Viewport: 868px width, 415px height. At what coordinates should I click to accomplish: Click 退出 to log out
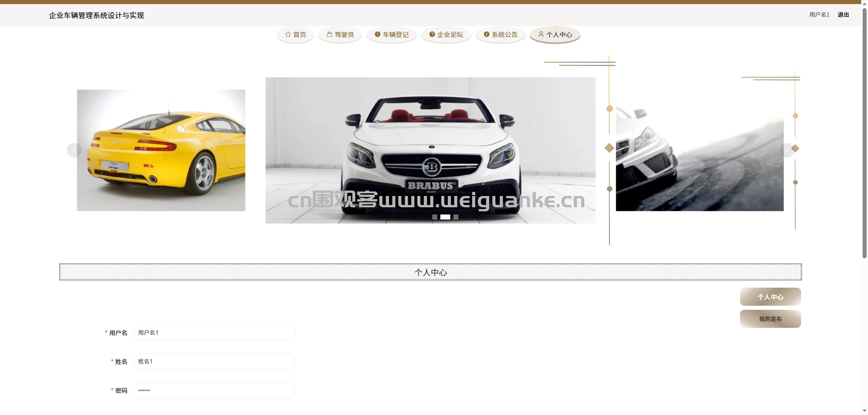[843, 15]
